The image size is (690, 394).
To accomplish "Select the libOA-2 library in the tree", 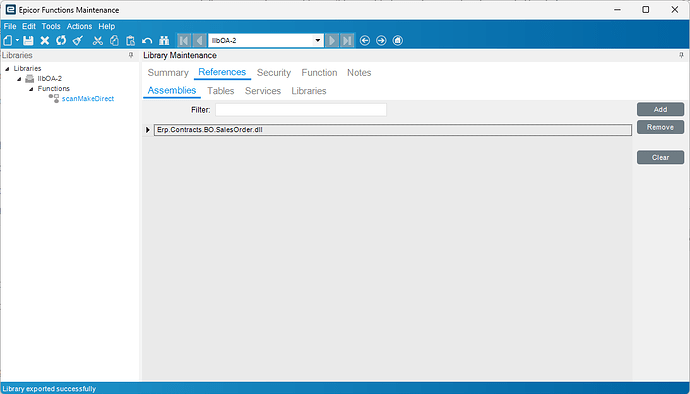I will [49, 79].
